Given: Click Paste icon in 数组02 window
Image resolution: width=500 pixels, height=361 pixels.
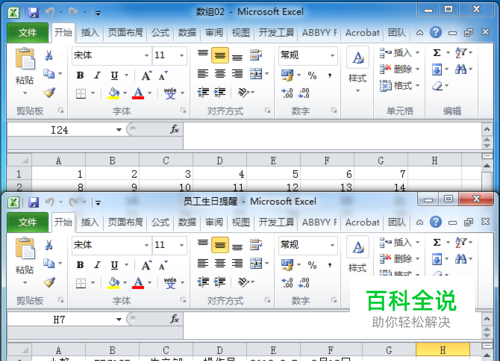Looking at the screenshot, I should click(x=25, y=59).
